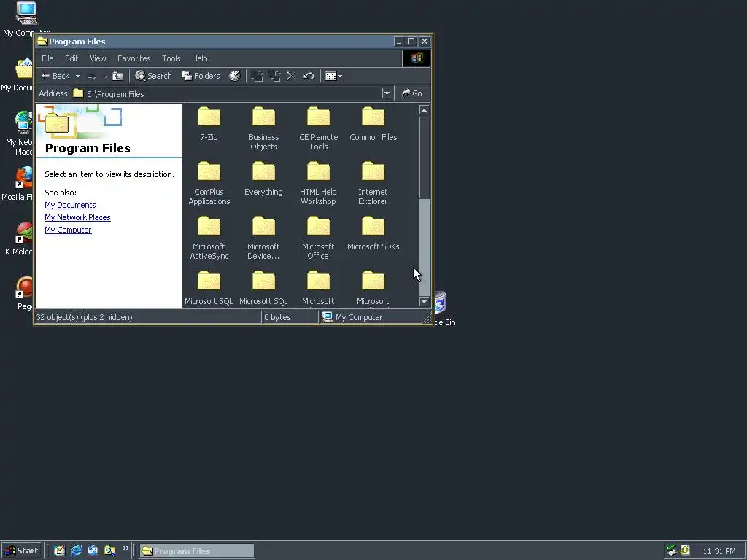
Task: Select the HTML Help Workshop folder
Action: (318, 183)
